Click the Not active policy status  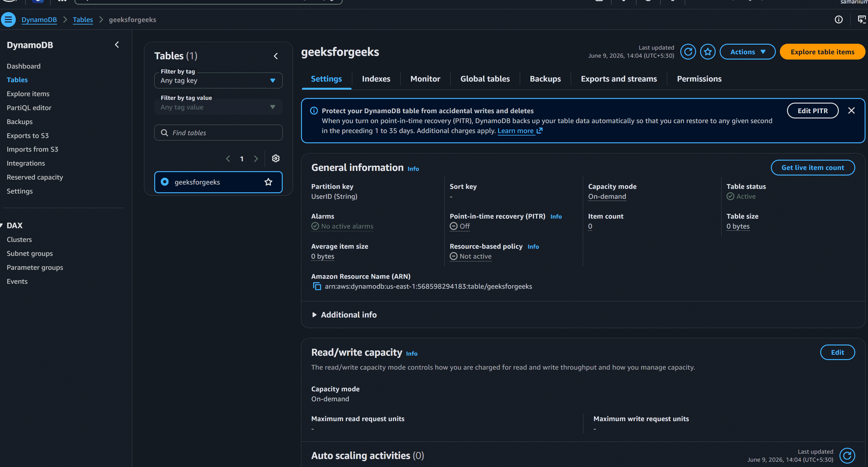tap(470, 256)
